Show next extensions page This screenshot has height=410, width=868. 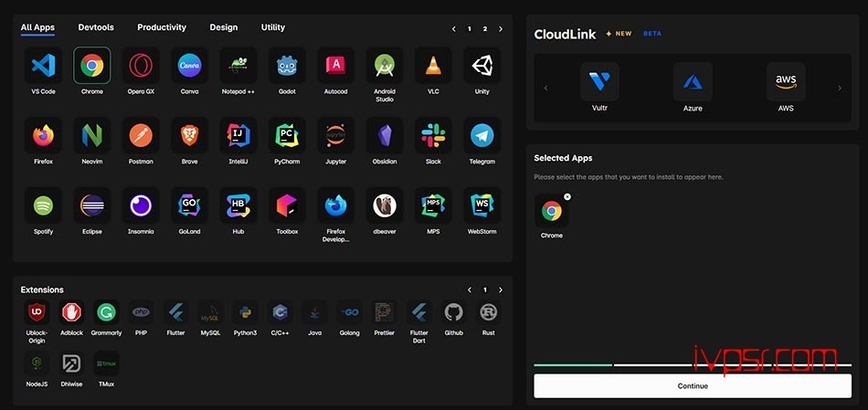tap(501, 290)
